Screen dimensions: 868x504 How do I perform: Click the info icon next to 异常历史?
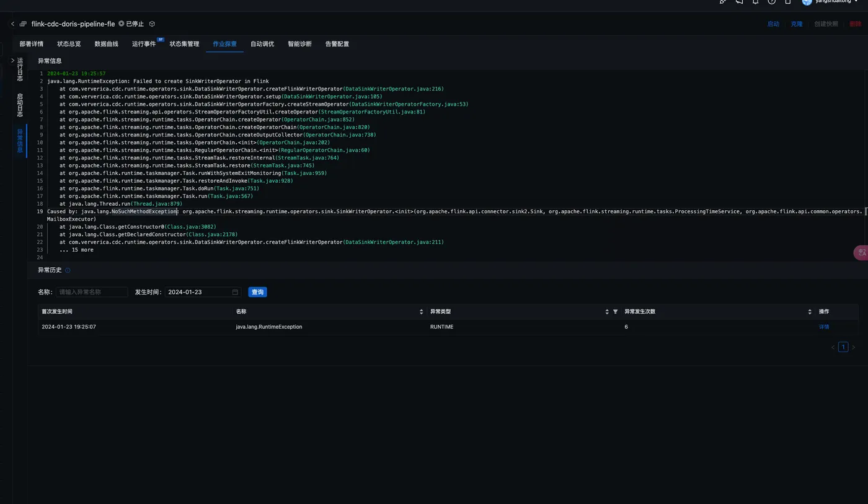(x=68, y=270)
